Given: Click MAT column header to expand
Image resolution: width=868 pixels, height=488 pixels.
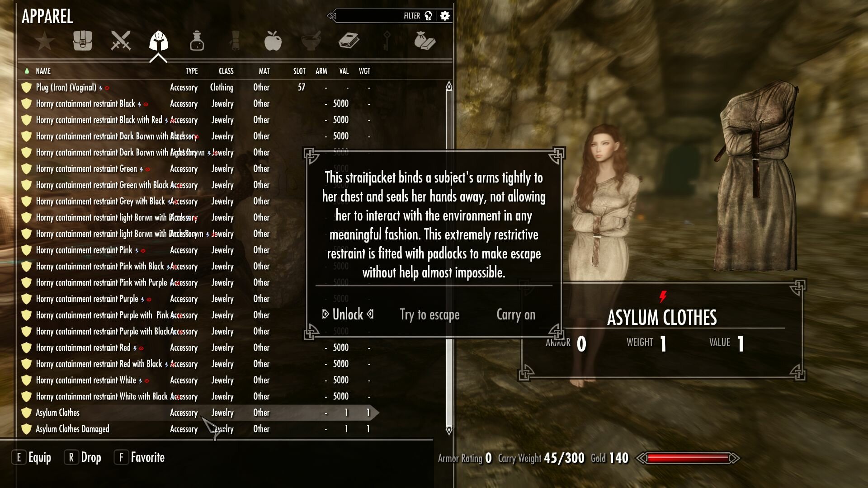Looking at the screenshot, I should 264,71.
